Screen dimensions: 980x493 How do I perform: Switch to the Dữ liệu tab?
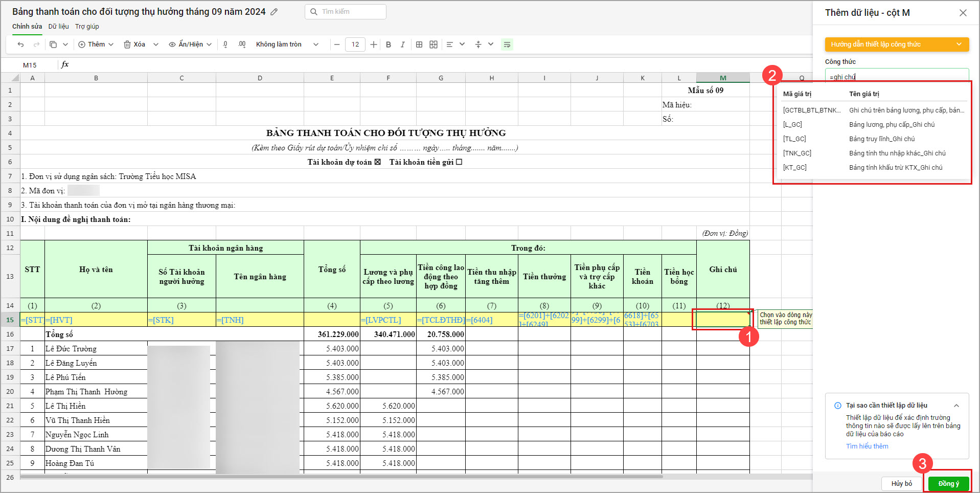tap(59, 27)
